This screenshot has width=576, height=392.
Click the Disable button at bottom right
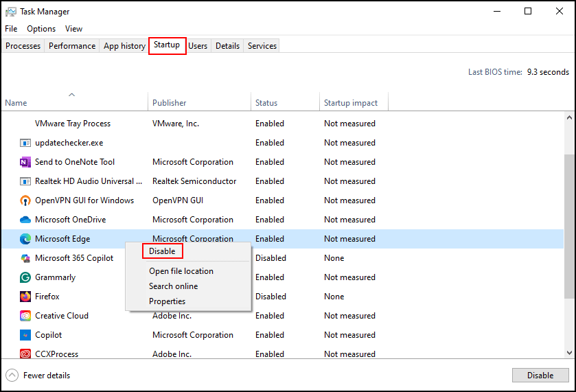[540, 376]
